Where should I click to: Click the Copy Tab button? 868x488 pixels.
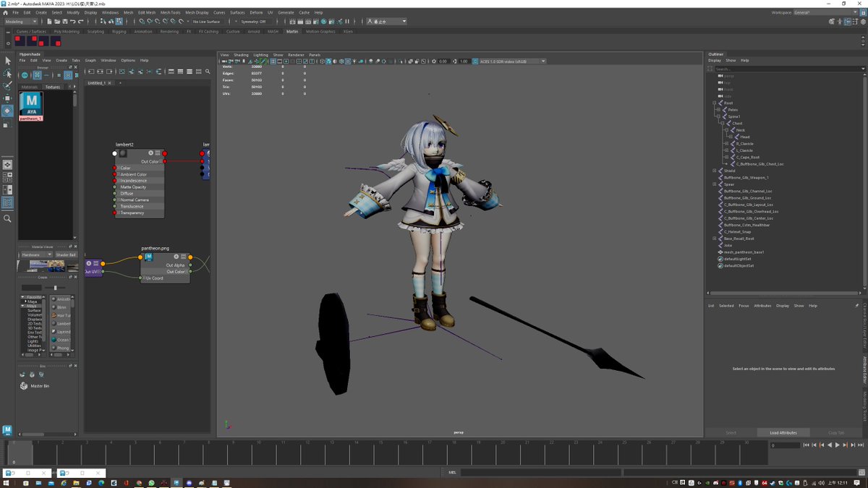[836, 432]
